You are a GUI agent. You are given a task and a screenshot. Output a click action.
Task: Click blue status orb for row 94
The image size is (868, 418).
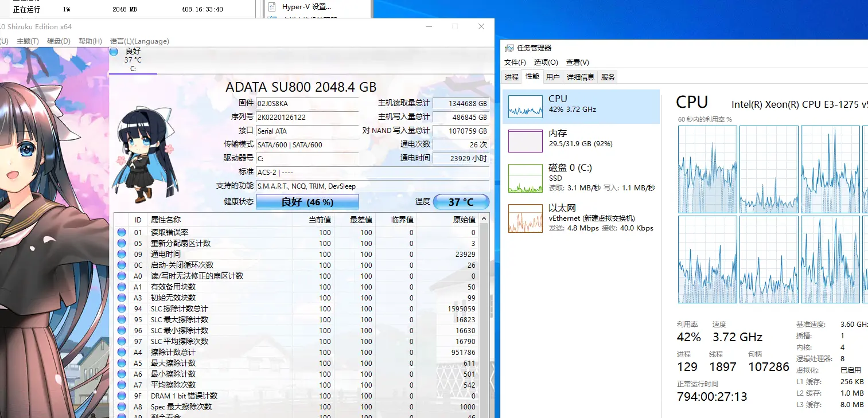[x=122, y=308]
